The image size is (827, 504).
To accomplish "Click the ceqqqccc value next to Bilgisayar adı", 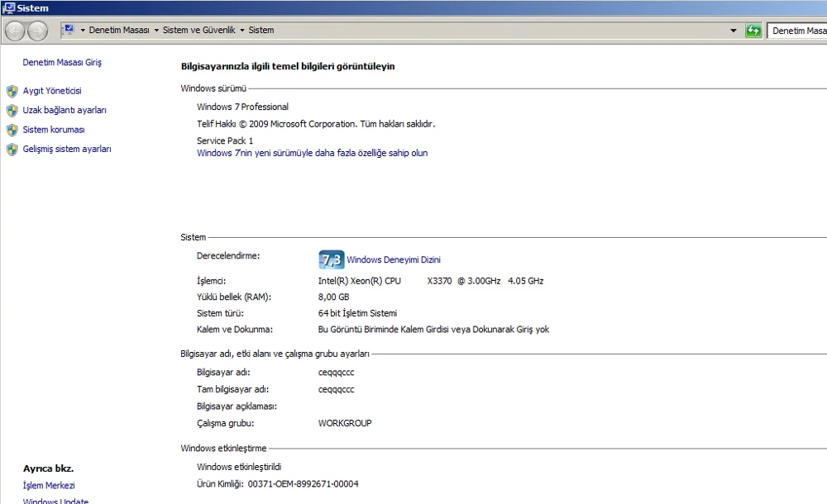I will [x=336, y=373].
